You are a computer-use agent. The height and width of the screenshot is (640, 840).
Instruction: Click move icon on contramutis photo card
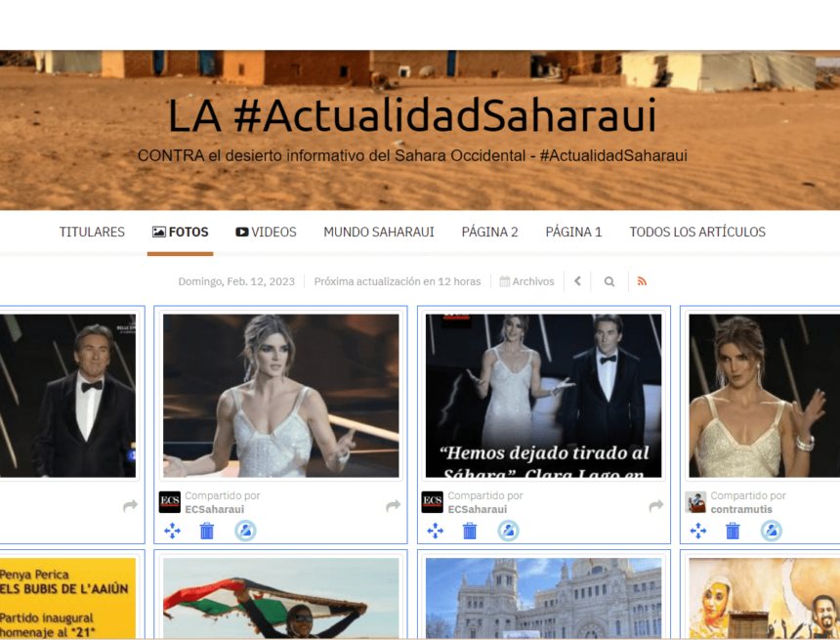(x=698, y=531)
